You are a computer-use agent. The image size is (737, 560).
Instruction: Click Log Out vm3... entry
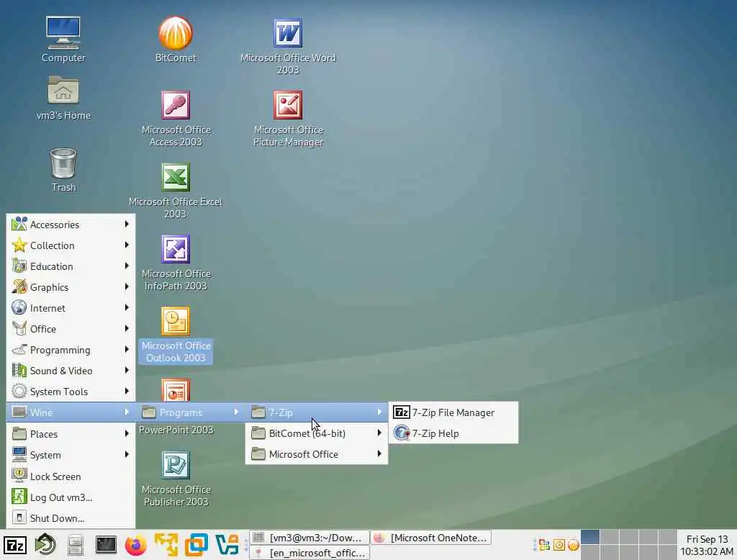coord(71,497)
